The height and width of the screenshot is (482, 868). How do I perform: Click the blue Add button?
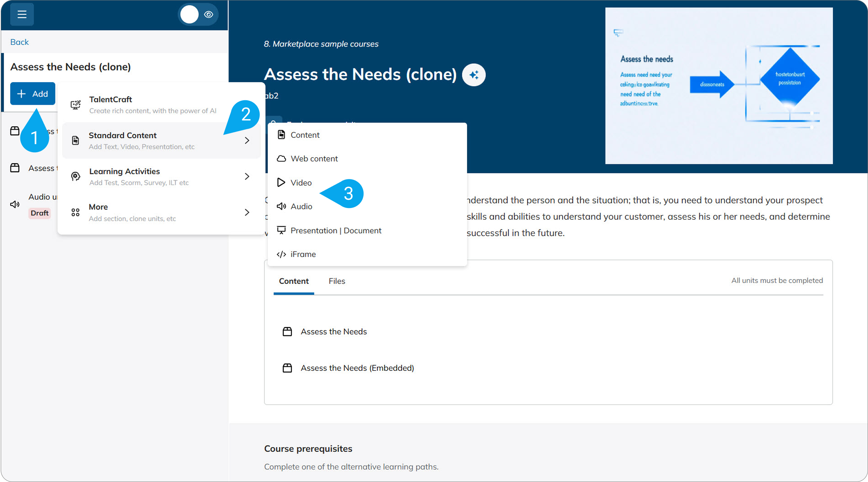(33, 93)
